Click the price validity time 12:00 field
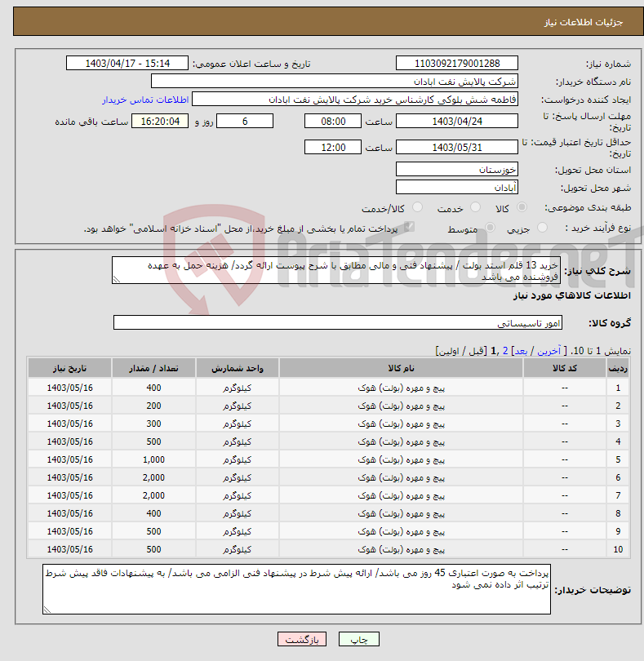Image resolution: width=644 pixels, height=661 pixels. (x=333, y=147)
